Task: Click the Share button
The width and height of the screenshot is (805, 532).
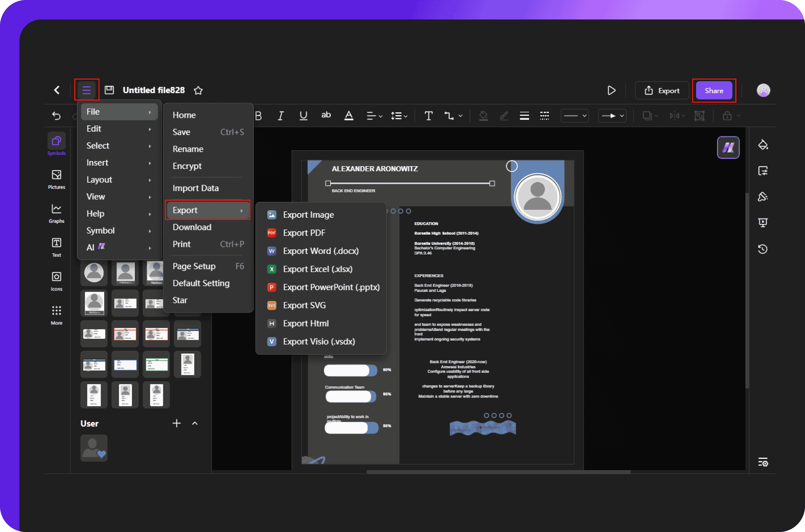Action: tap(713, 90)
